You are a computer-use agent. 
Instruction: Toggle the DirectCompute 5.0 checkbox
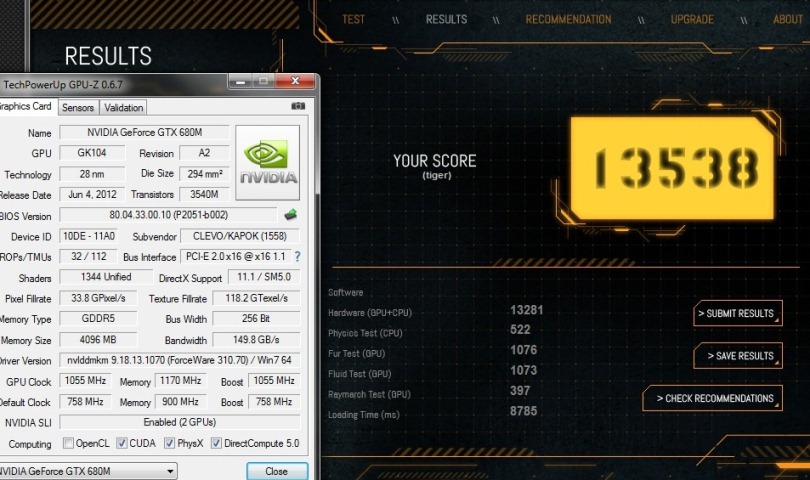(216, 443)
